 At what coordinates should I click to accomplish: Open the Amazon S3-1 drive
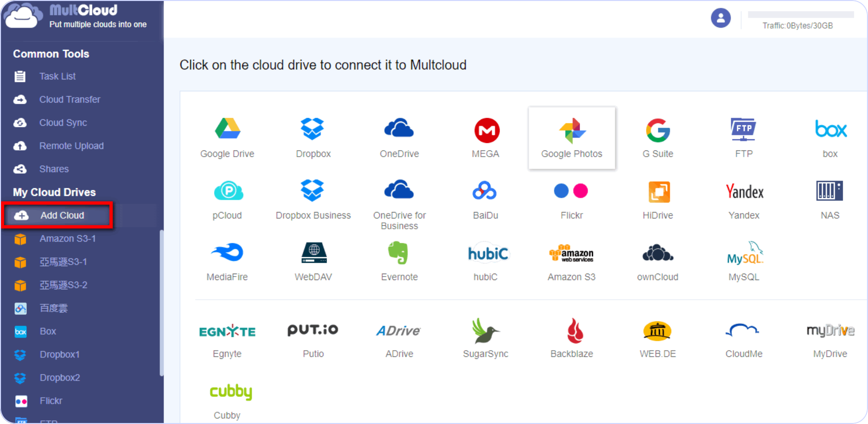click(68, 239)
